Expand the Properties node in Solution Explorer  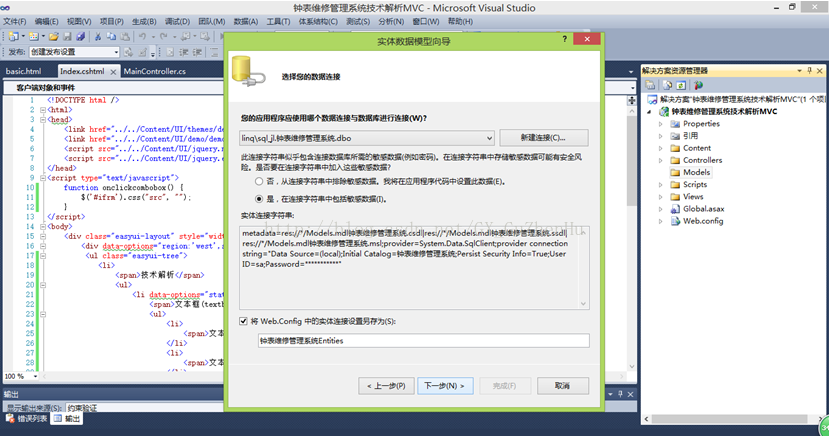coord(661,124)
